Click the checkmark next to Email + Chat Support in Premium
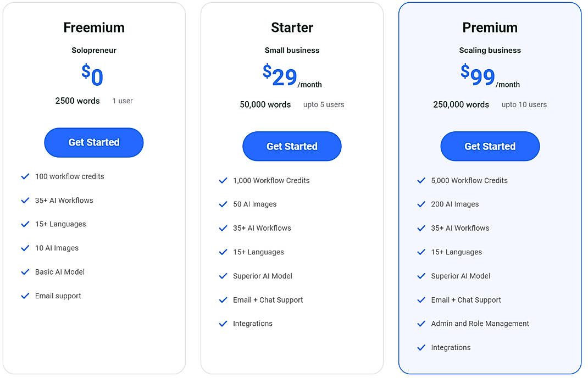 pyautogui.click(x=421, y=300)
